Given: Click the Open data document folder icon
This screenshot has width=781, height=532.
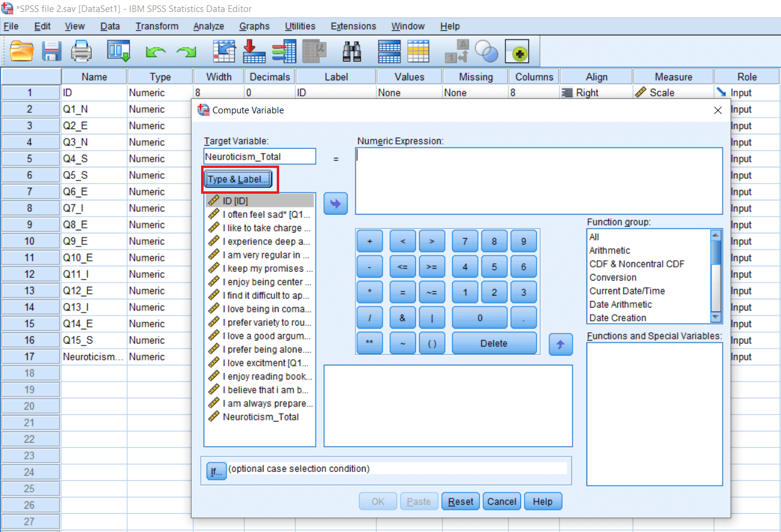Looking at the screenshot, I should click(x=22, y=52).
